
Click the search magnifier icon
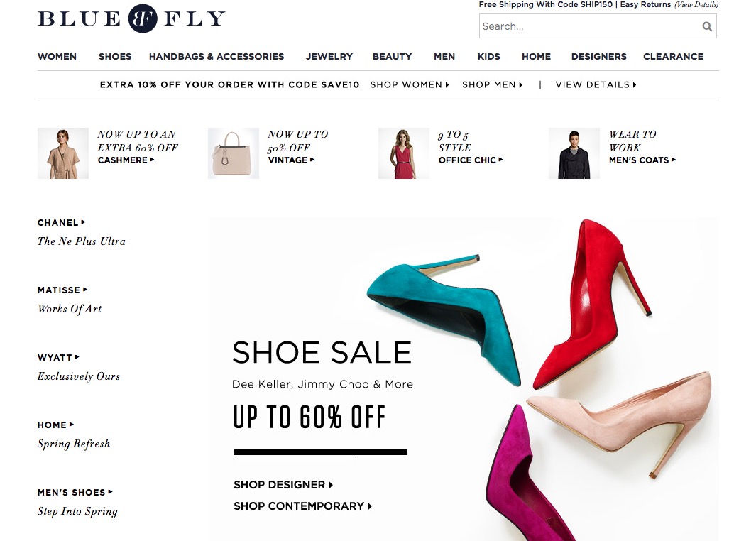point(707,26)
